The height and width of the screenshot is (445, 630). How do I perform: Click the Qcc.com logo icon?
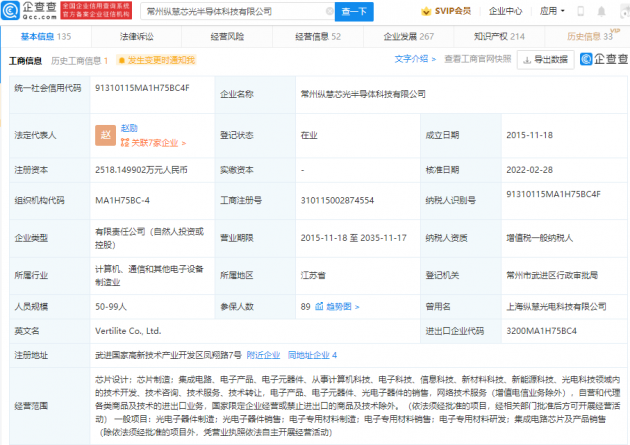(10, 11)
